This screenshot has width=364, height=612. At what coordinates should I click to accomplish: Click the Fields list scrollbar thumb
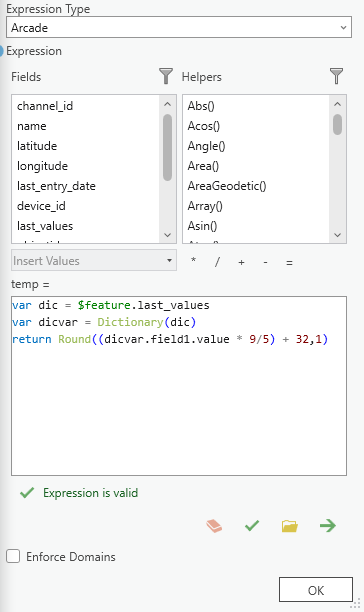(x=167, y=148)
